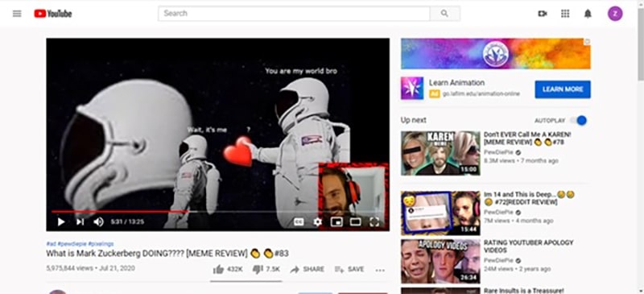This screenshot has width=644, height=294.
Task: Open "Rare Insults is a Treassure" title
Action: (x=524, y=290)
